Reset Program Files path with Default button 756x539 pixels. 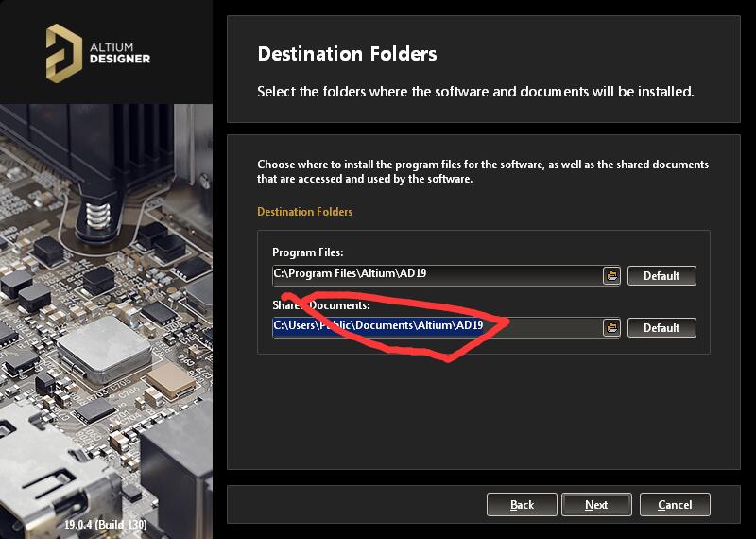point(661,275)
